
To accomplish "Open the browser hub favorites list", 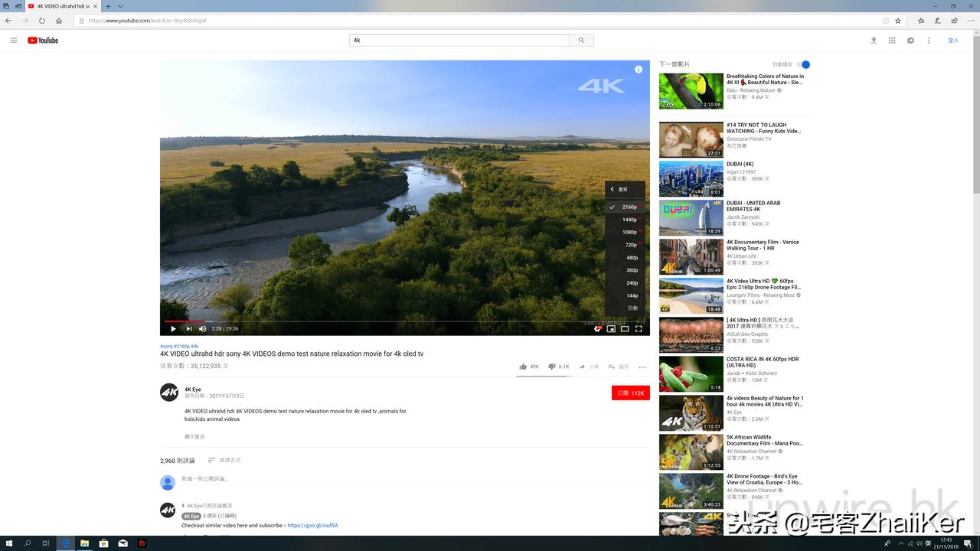I will (x=921, y=21).
